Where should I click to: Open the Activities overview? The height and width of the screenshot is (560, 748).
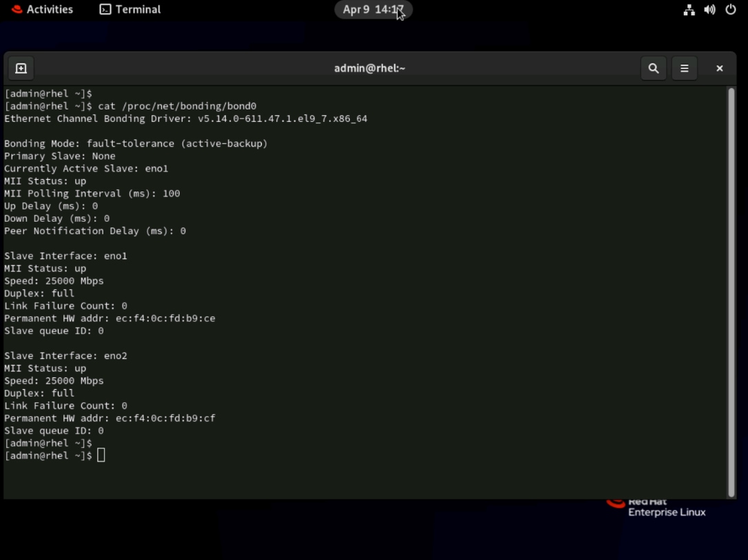42,10
